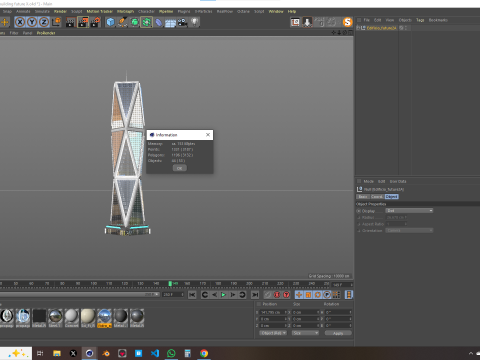Toggle the X axis lock icon
The width and height of the screenshot is (480, 360).
tap(20, 22)
